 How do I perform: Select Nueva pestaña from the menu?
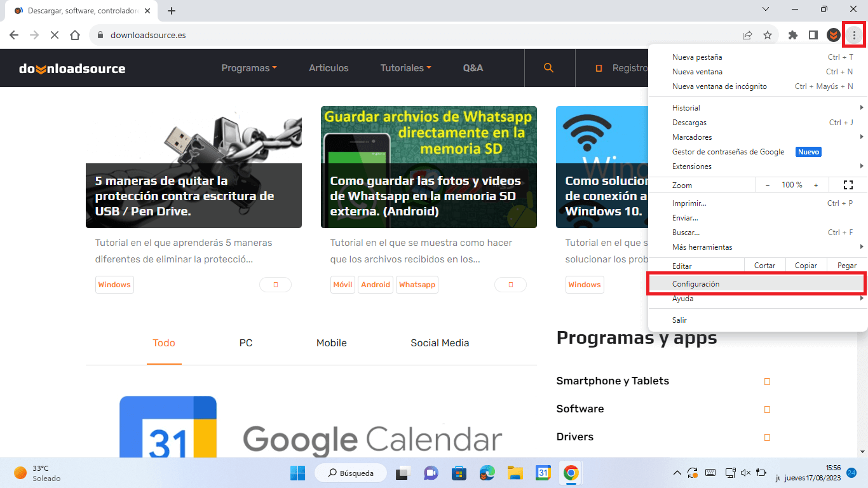click(x=757, y=57)
